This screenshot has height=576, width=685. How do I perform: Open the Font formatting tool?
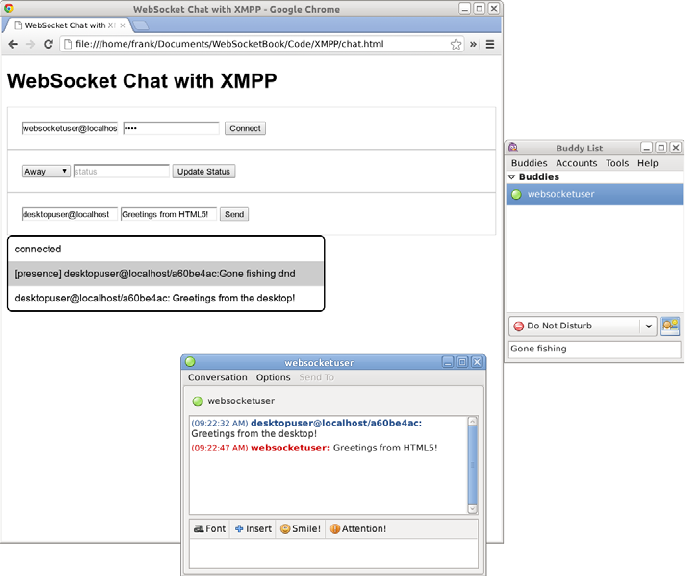pyautogui.click(x=210, y=529)
